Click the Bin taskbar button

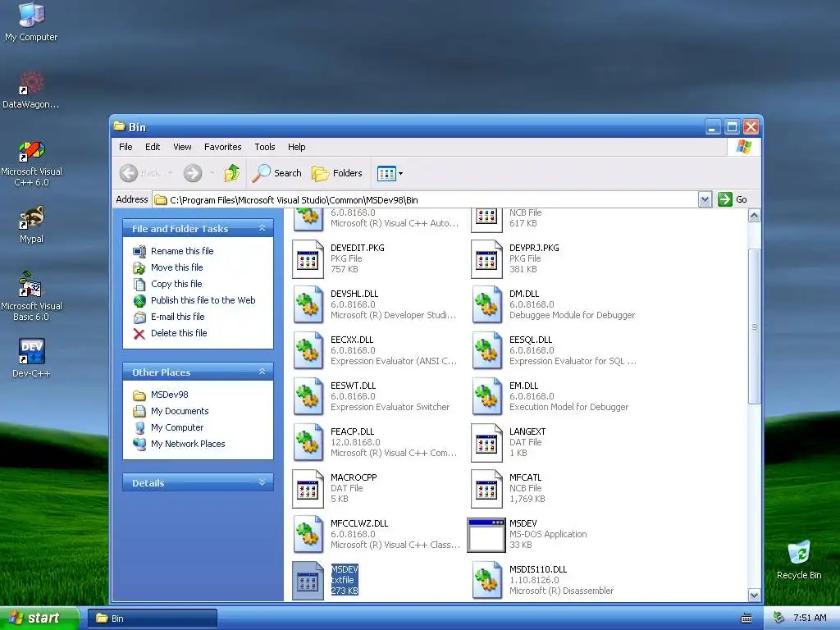pyautogui.click(x=152, y=619)
